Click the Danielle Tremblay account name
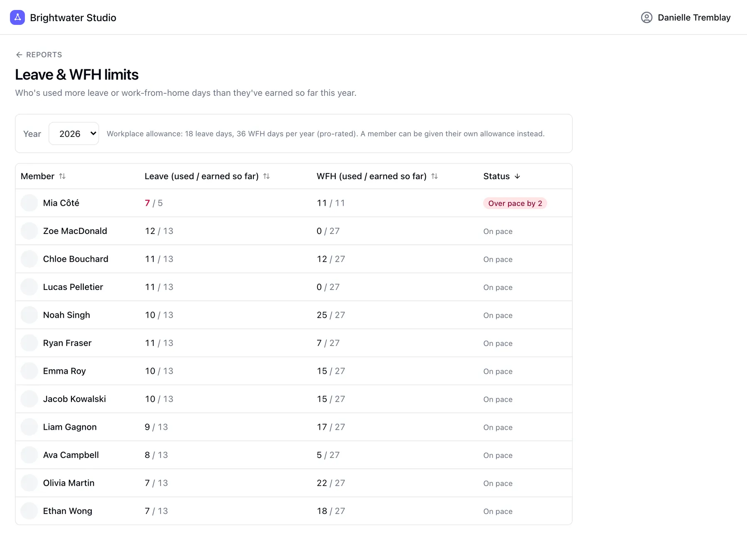 (694, 17)
